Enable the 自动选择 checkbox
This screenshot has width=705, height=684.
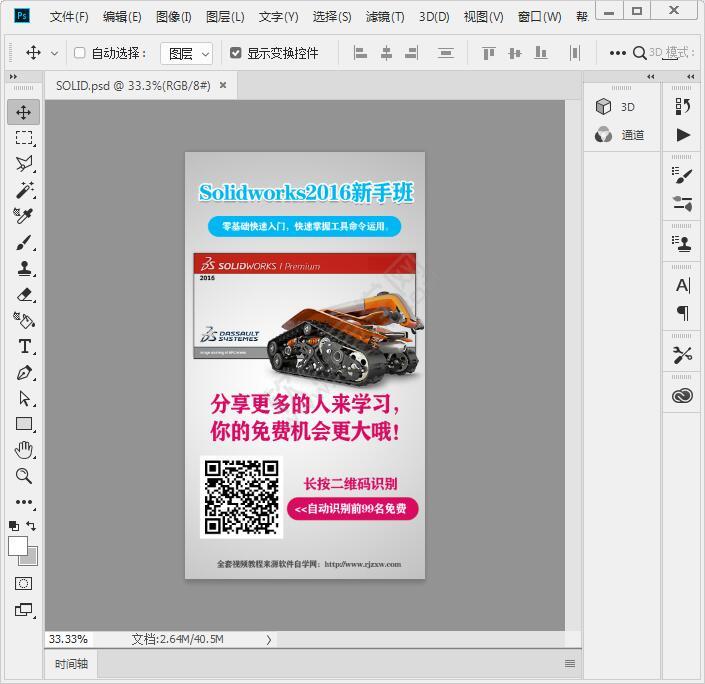[x=80, y=53]
